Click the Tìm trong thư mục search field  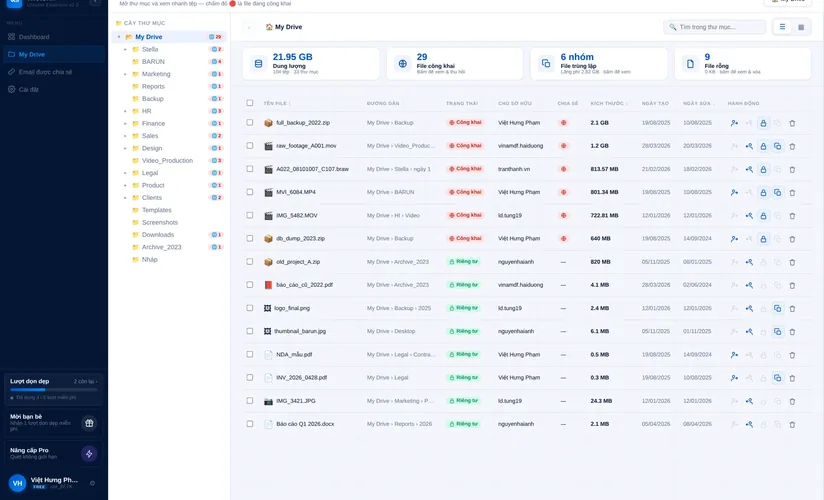tap(715, 27)
